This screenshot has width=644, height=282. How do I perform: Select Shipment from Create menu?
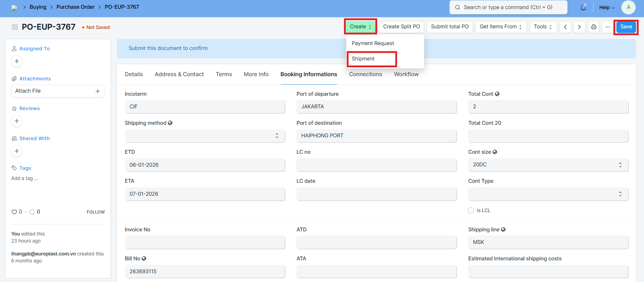[363, 59]
